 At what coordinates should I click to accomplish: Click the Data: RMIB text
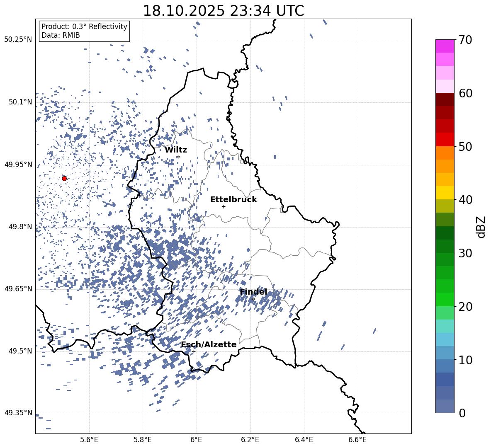(x=61, y=35)
